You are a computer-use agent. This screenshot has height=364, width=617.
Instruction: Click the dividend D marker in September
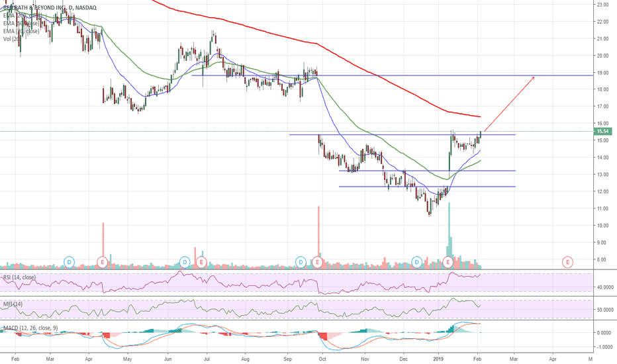301,262
